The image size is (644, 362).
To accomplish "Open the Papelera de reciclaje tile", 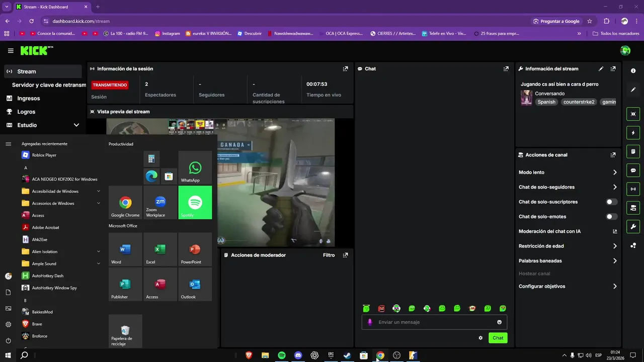I will click(125, 331).
